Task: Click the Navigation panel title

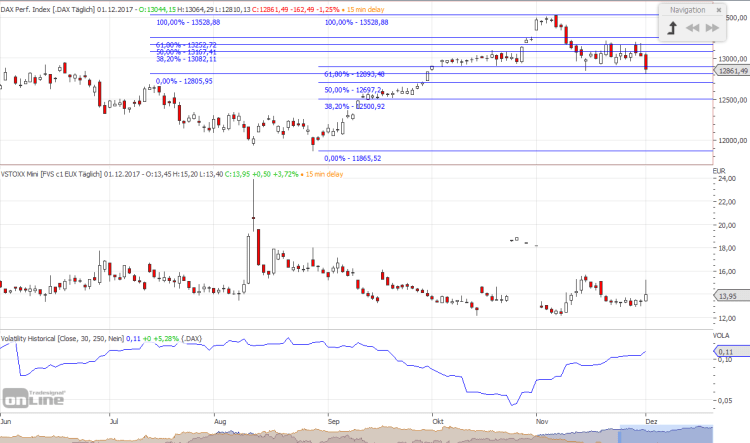Action: 688,9
